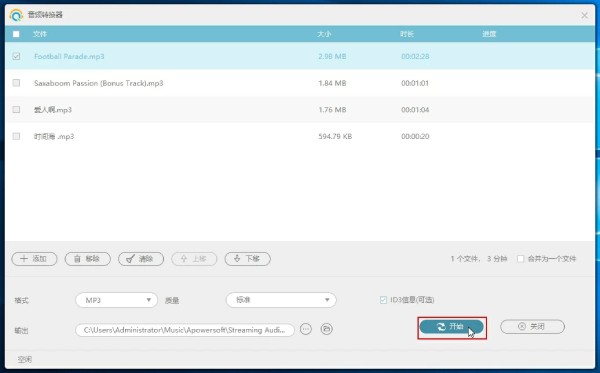
Task: Toggle the ID3 info checkbox
Action: click(x=383, y=300)
